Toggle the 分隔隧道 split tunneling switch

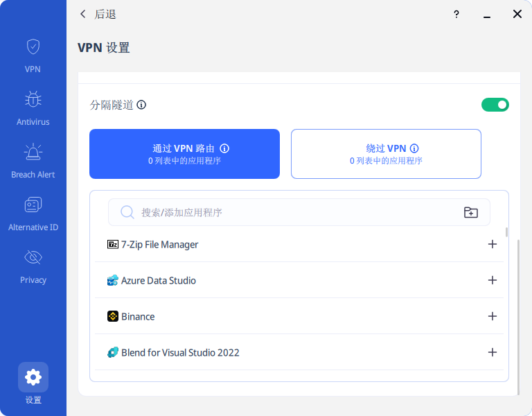(x=495, y=105)
